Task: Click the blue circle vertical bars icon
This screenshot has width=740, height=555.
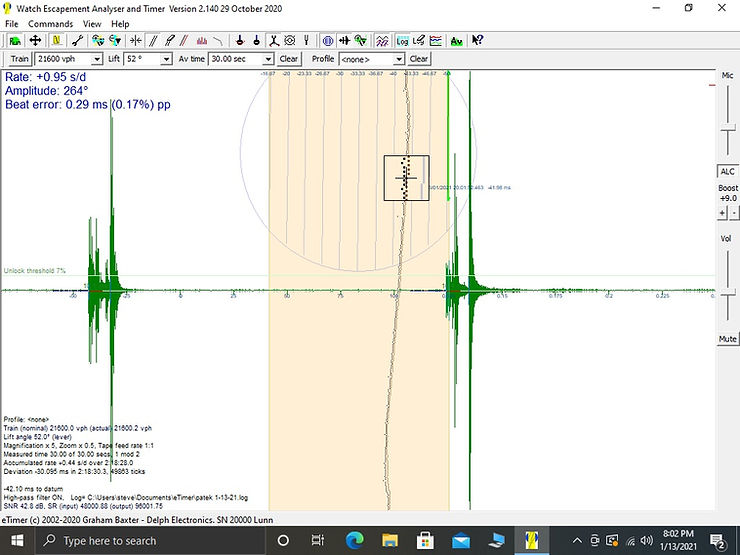Action: (327, 41)
